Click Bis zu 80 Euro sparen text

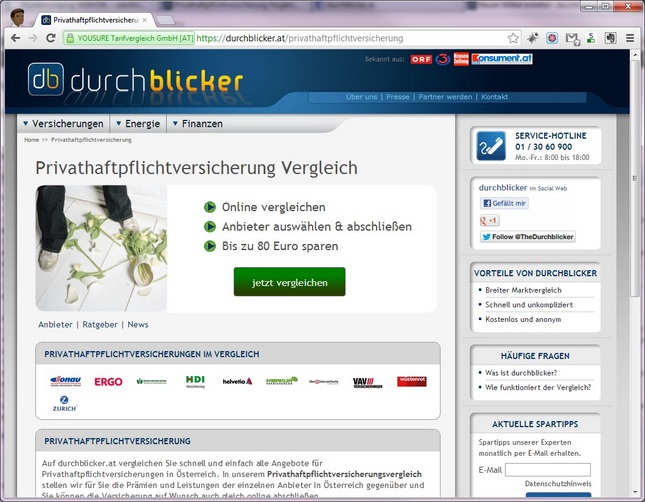pos(280,246)
